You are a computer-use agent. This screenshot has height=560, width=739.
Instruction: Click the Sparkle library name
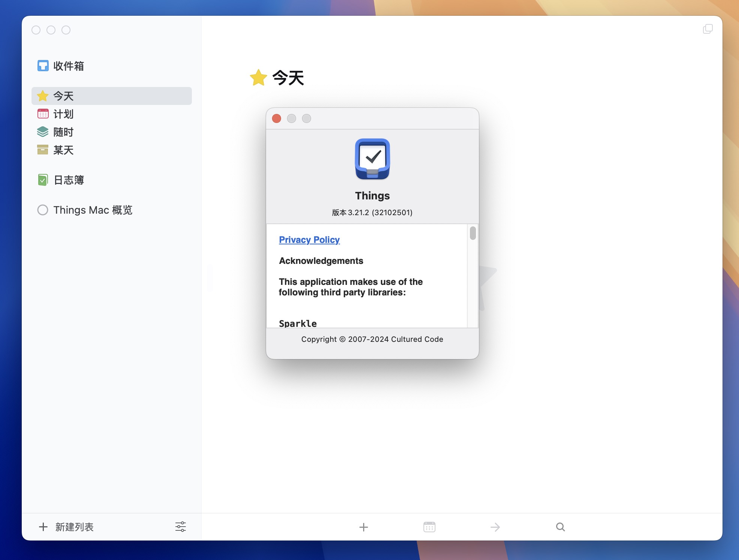click(x=298, y=323)
